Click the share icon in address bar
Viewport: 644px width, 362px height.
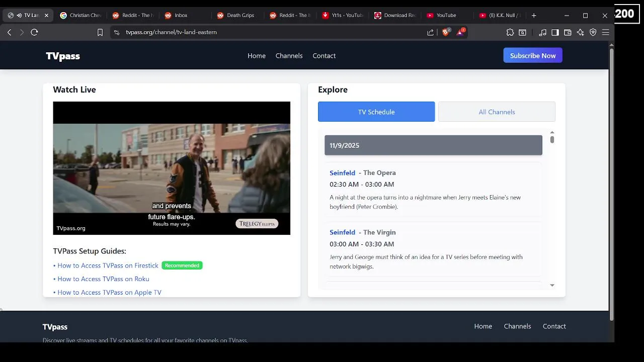[x=430, y=32]
